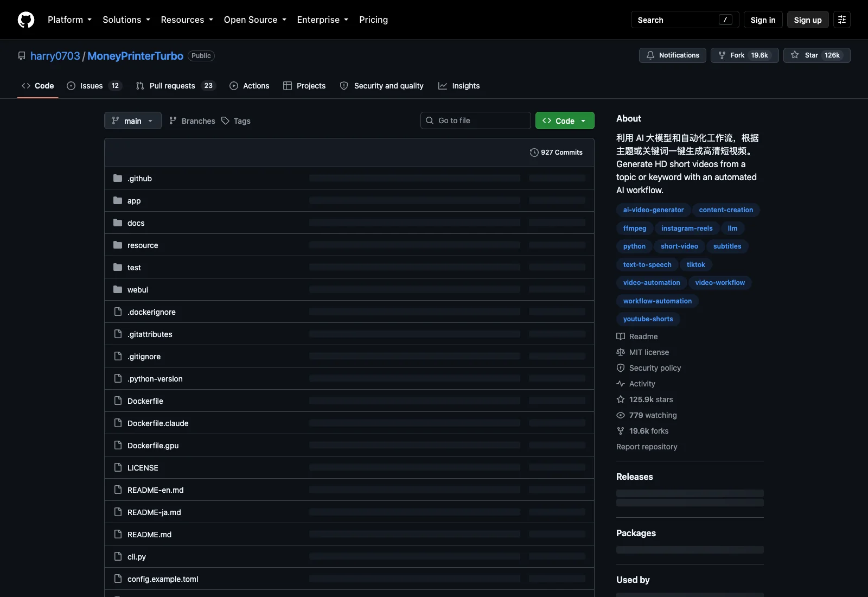Click the Readme book icon
Viewport: 868px width, 597px height.
[x=621, y=336]
